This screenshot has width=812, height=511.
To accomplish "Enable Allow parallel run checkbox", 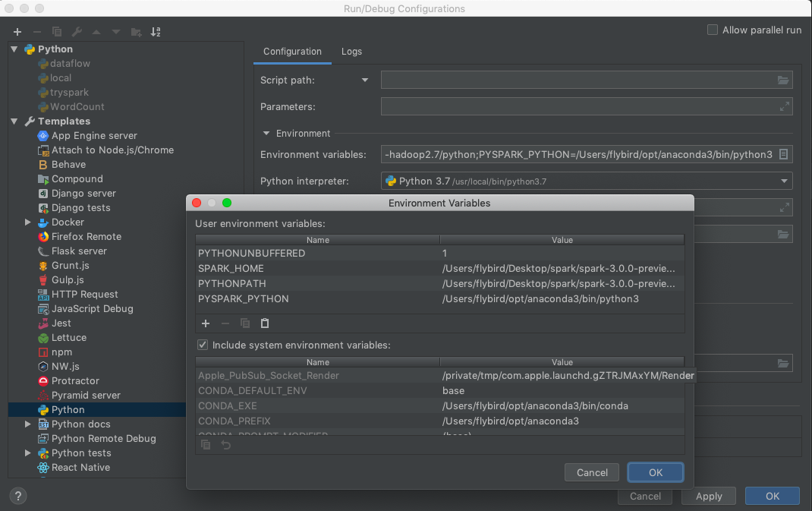I will 713,30.
